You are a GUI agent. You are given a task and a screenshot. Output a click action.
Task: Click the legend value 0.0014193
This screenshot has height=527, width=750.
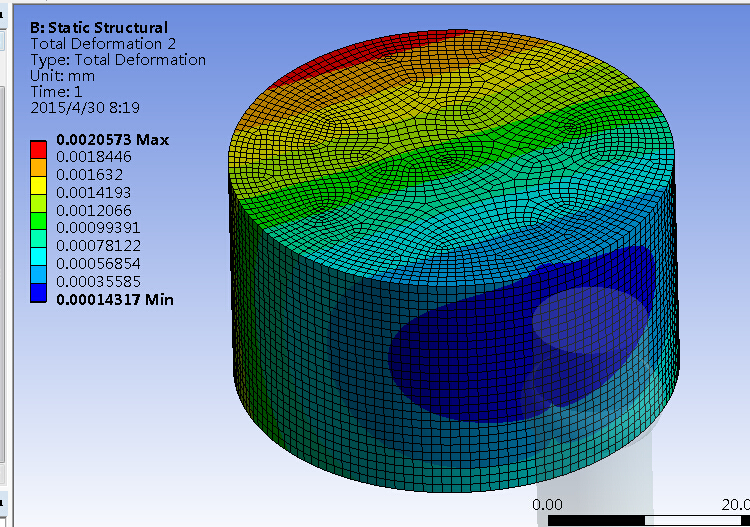pos(94,193)
